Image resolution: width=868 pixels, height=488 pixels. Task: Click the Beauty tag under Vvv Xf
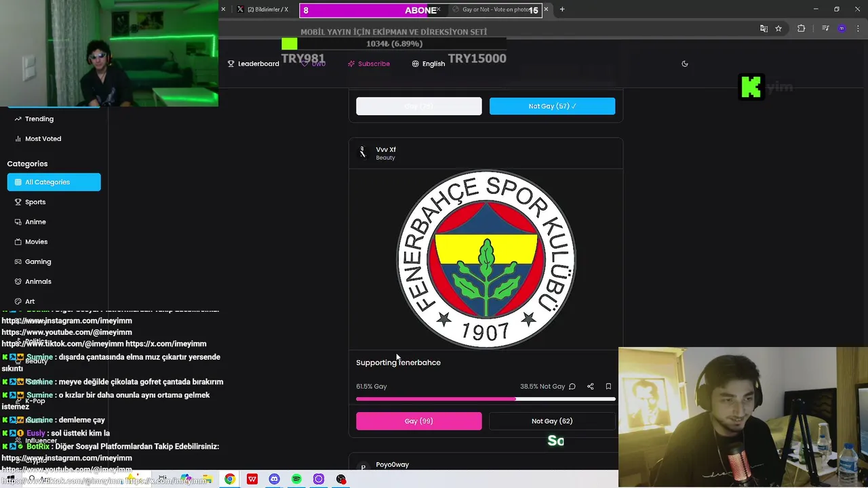[385, 158]
